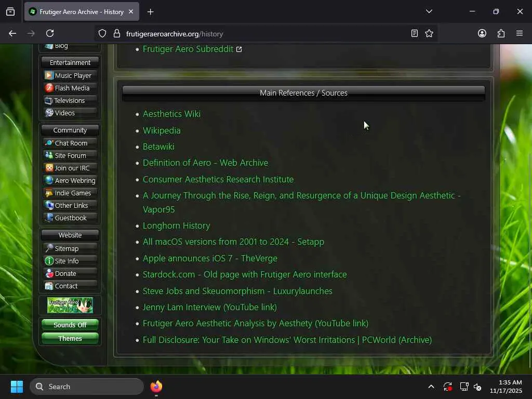The image size is (532, 399).
Task: Open the Longhorn History link
Action: point(177,225)
